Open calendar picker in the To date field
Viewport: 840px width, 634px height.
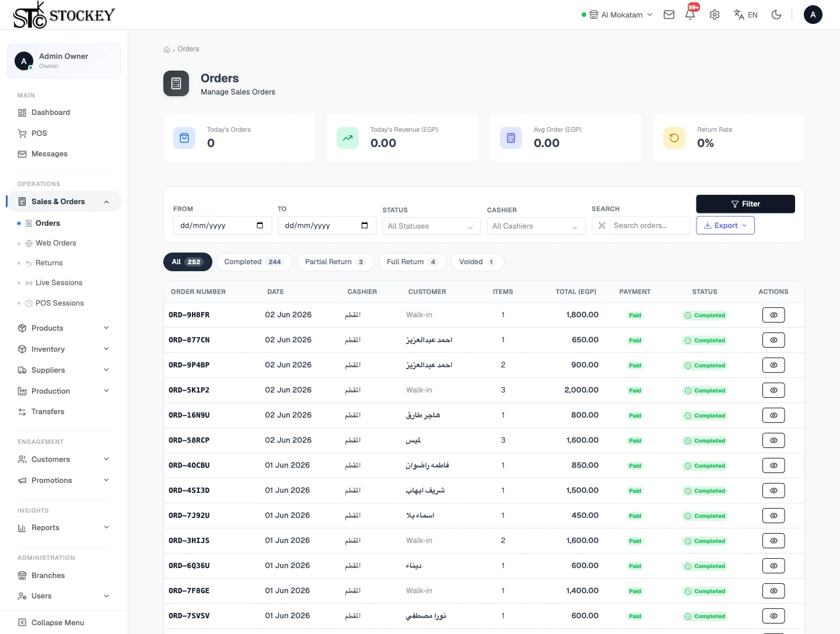[365, 226]
